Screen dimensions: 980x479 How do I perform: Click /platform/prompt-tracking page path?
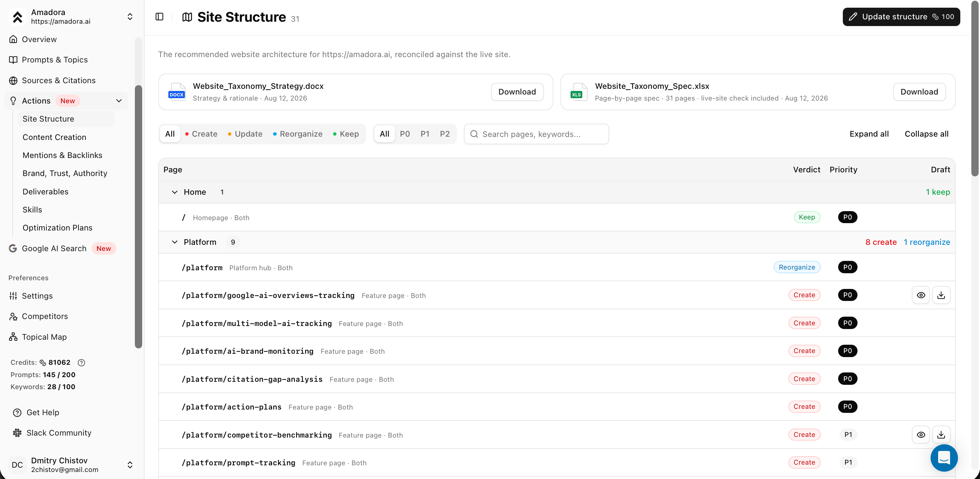tap(239, 463)
